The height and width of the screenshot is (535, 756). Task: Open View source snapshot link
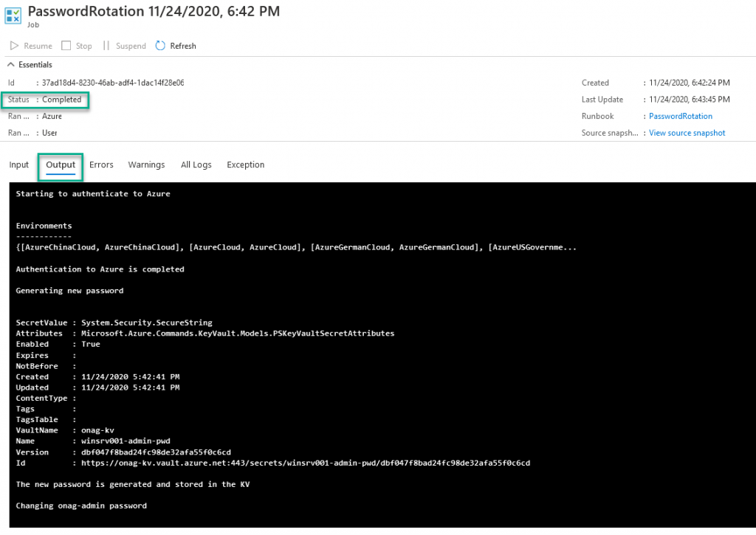pos(687,133)
